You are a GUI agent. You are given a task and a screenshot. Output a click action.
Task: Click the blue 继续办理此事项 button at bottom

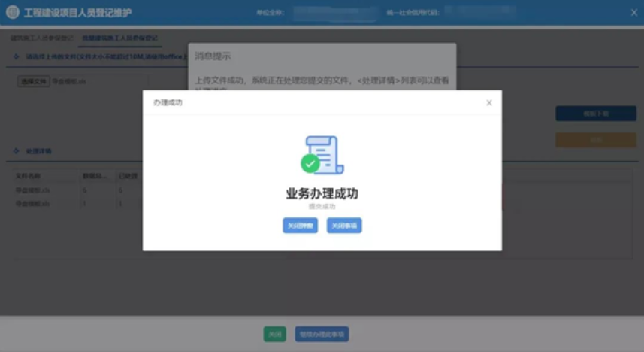[322, 334]
